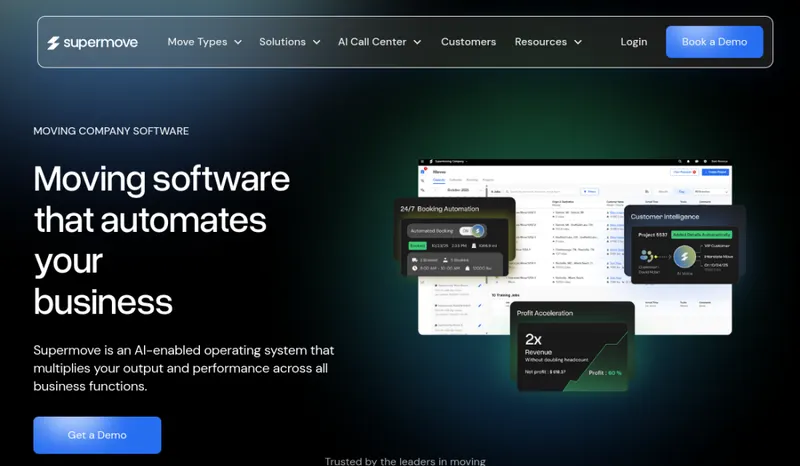Viewport: 800px width, 466px height.
Task: Click the 24/7 Booking Automation card title
Action: 440,209
